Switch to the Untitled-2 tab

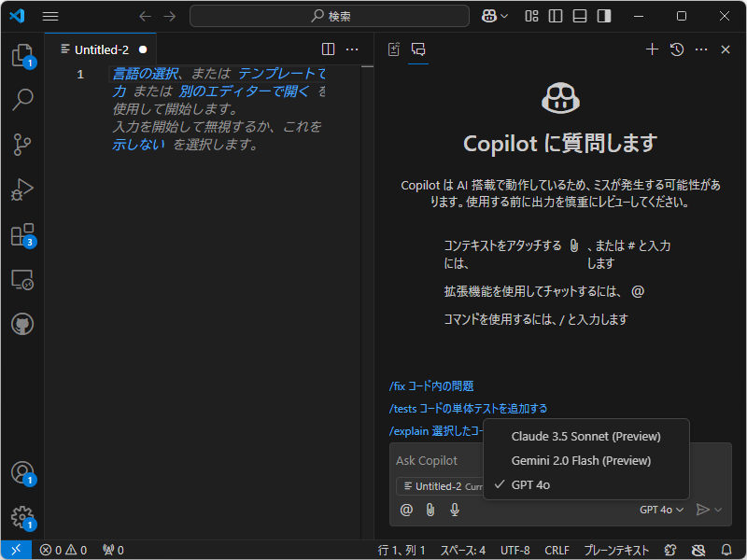tap(101, 49)
